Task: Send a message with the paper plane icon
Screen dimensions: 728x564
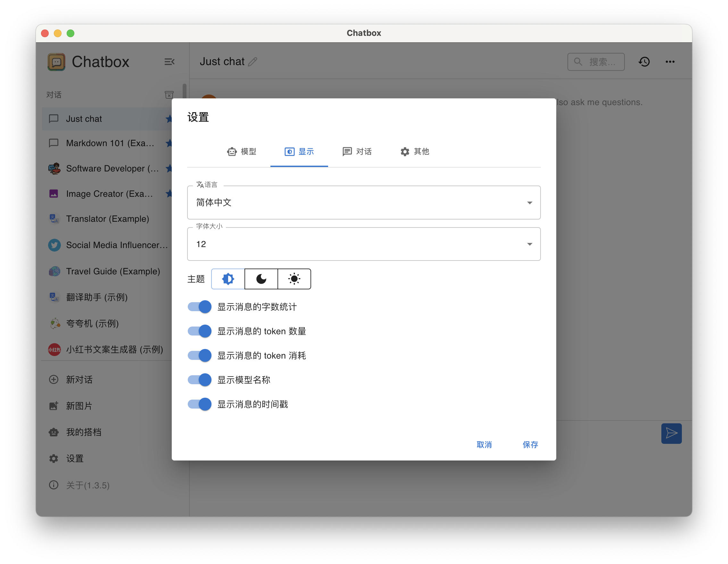Action: pos(671,433)
